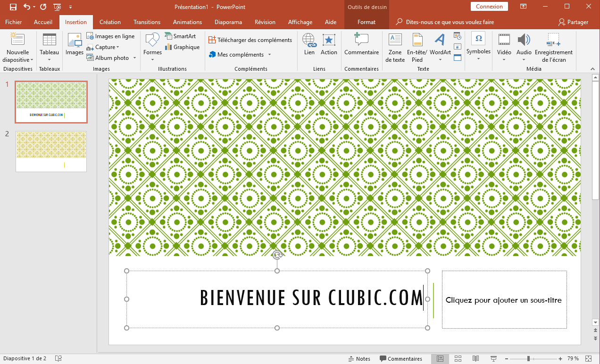Click the Partager share button
600x364 pixels.
[x=573, y=22]
